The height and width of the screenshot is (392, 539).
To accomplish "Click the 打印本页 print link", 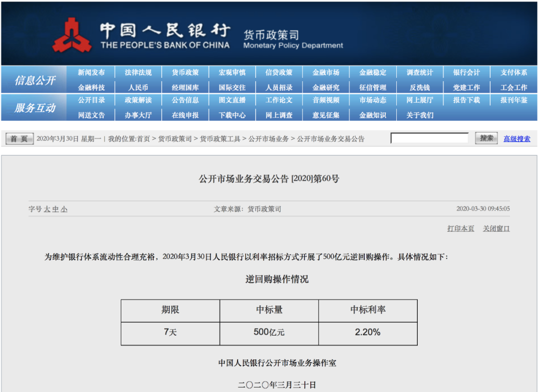I will tap(461, 228).
